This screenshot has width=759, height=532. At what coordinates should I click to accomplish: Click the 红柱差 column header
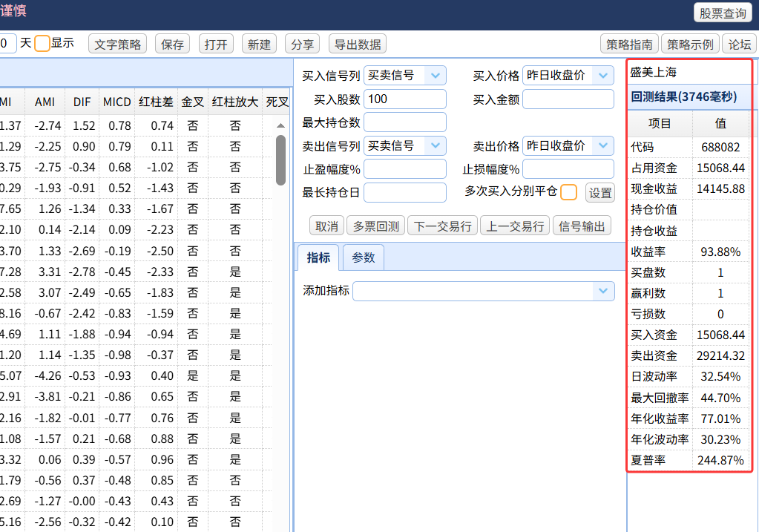[156, 102]
